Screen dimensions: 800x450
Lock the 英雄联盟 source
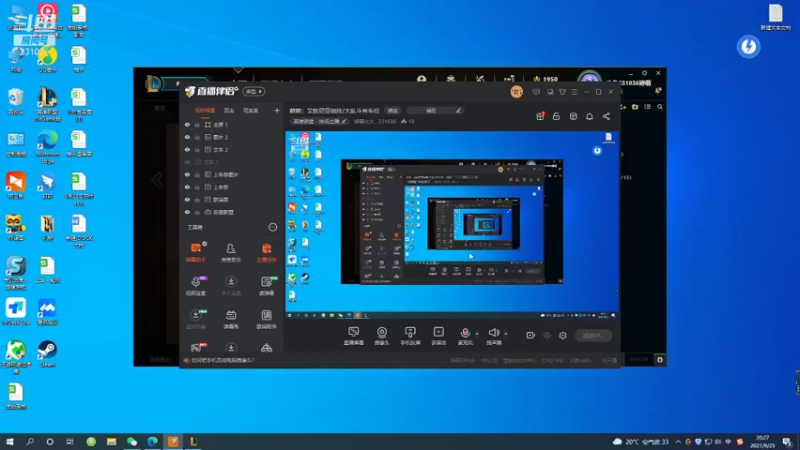click(x=197, y=212)
